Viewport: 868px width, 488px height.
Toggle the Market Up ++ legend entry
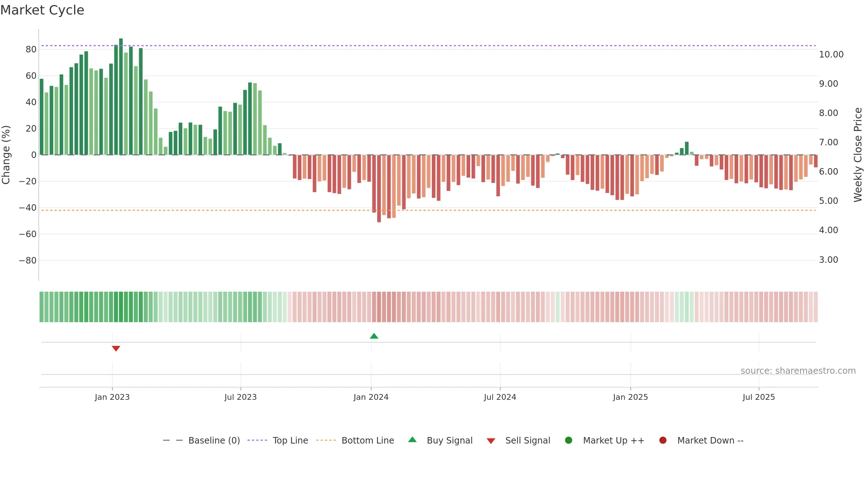[605, 440]
